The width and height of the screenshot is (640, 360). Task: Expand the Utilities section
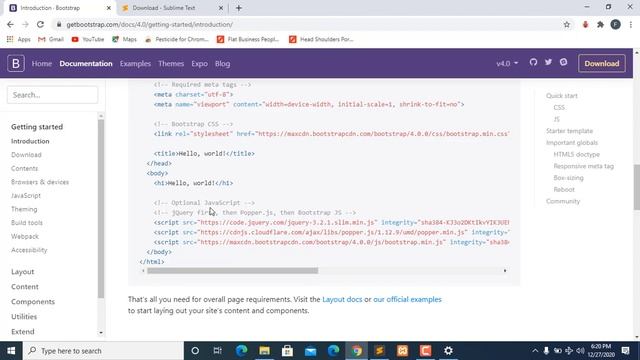(x=24, y=317)
